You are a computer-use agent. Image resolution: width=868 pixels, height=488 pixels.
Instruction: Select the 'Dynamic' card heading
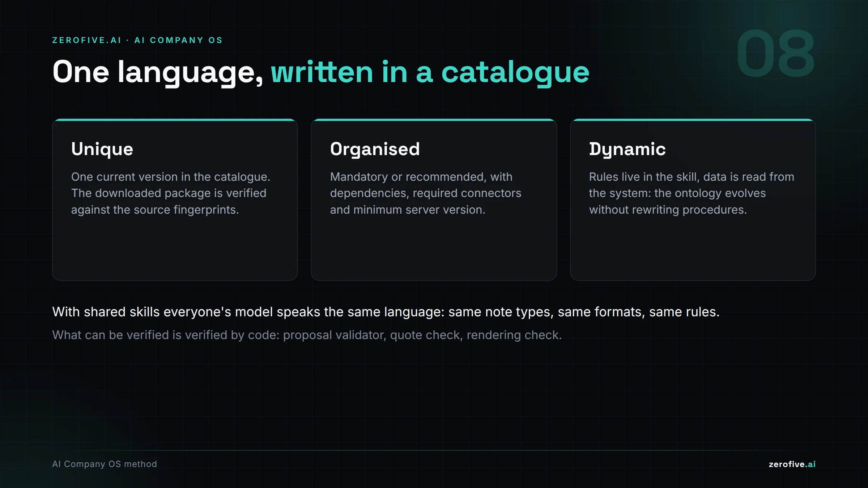click(x=627, y=149)
